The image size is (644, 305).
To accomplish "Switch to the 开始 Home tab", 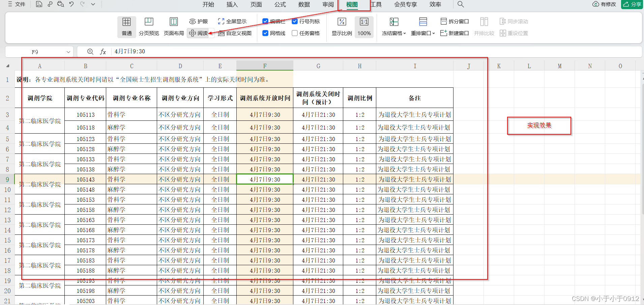I will [208, 4].
